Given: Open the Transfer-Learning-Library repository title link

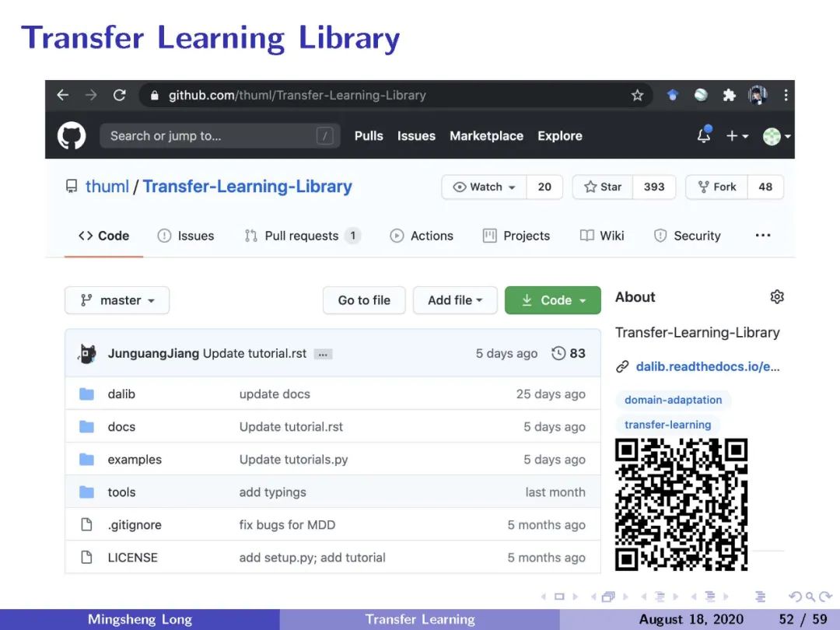Looking at the screenshot, I should [x=247, y=187].
